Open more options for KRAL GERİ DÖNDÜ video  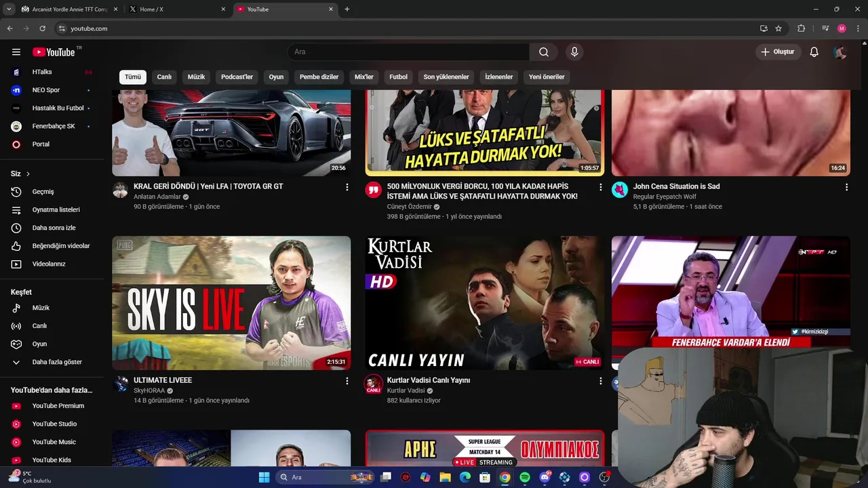tap(347, 187)
